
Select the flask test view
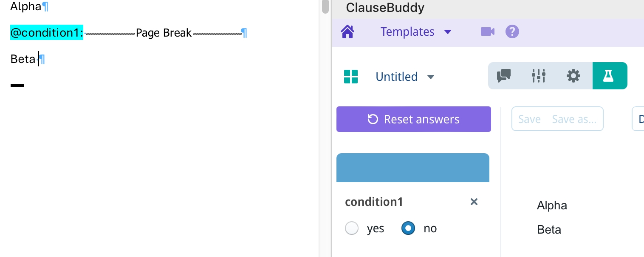[x=609, y=76]
